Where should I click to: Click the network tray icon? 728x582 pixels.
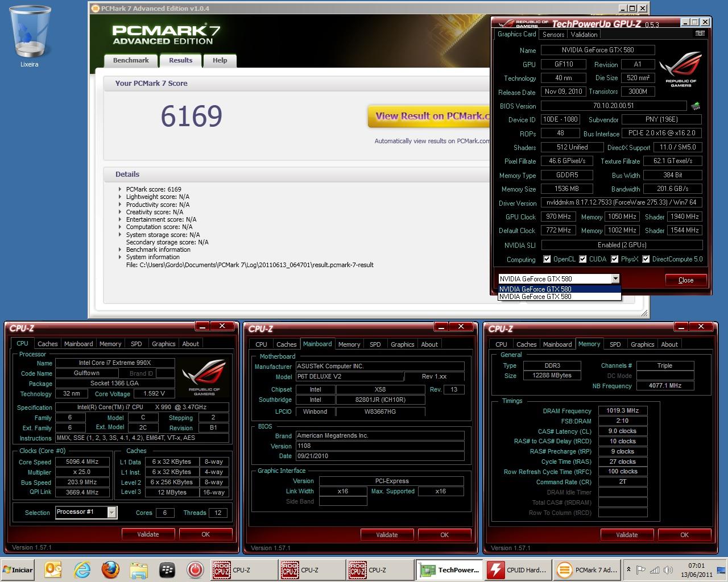[655, 569]
